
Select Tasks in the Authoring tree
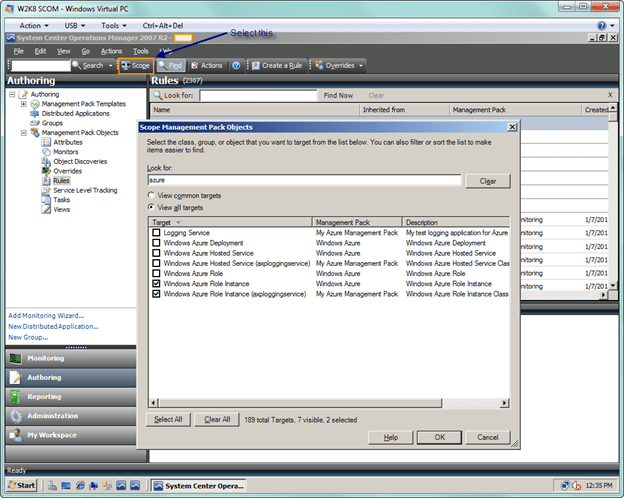(62, 200)
